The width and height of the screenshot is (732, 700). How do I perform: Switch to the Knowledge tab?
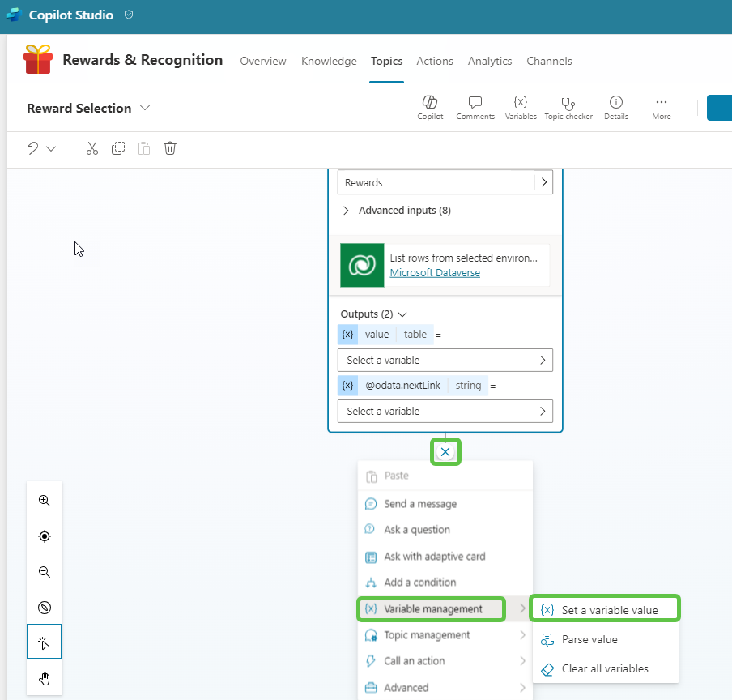[329, 61]
